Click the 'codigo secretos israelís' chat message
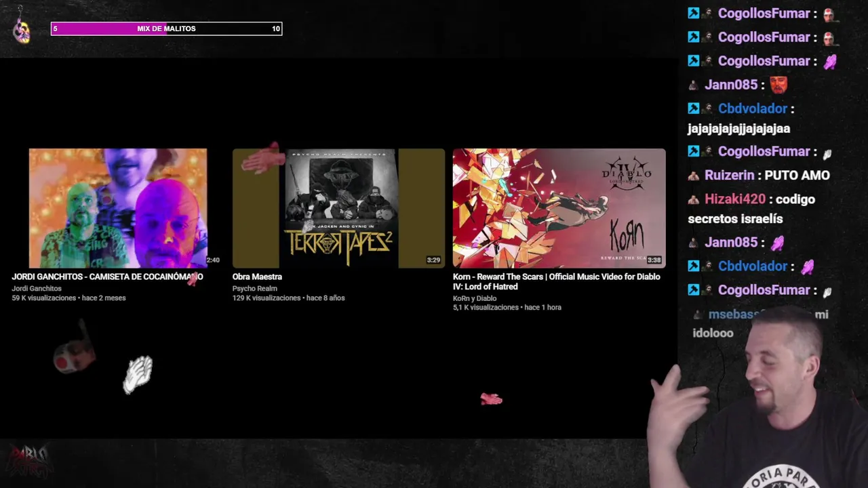The image size is (868, 488). [x=751, y=209]
